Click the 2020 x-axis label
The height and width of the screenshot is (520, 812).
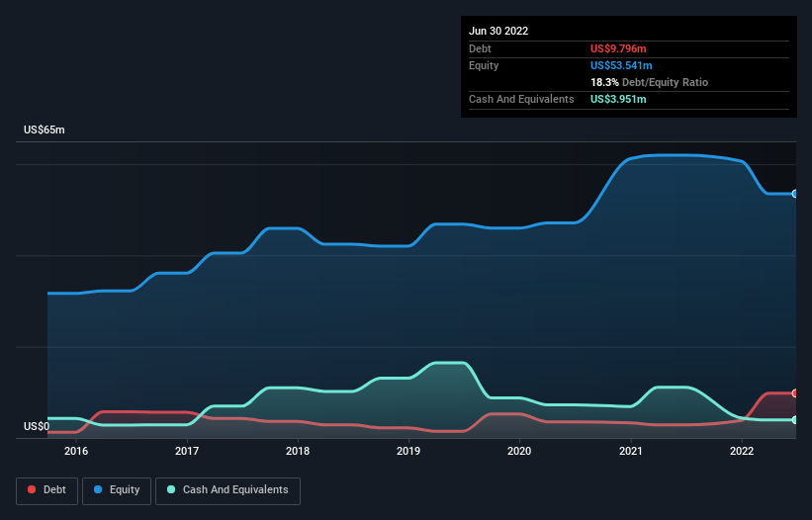(519, 451)
